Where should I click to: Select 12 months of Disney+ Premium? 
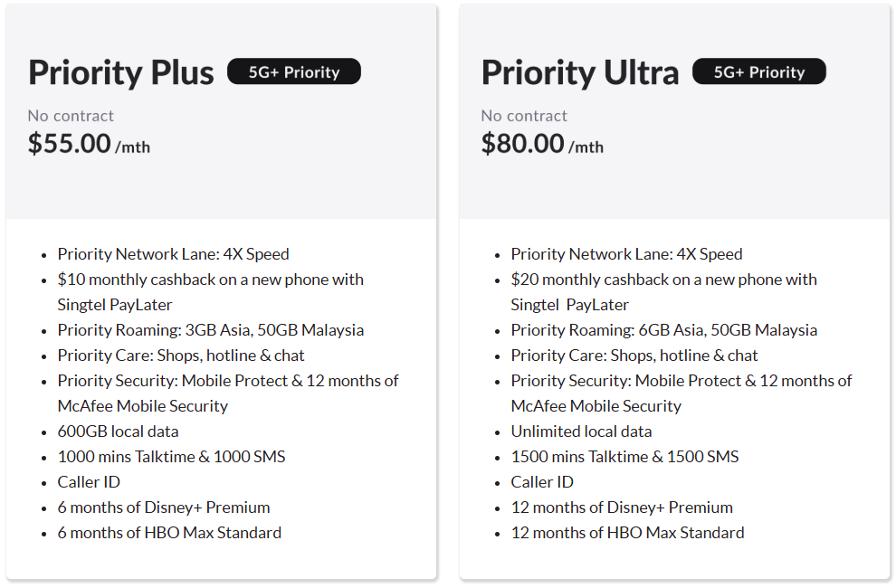(622, 507)
